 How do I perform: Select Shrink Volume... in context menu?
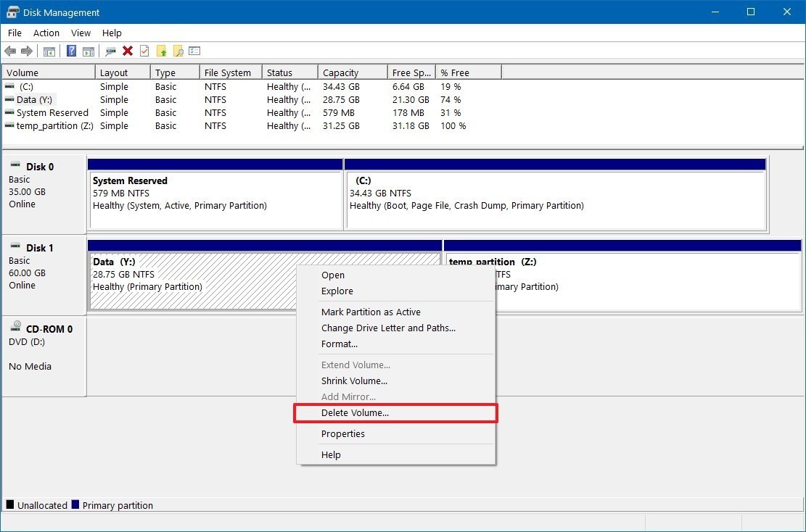[x=354, y=381]
